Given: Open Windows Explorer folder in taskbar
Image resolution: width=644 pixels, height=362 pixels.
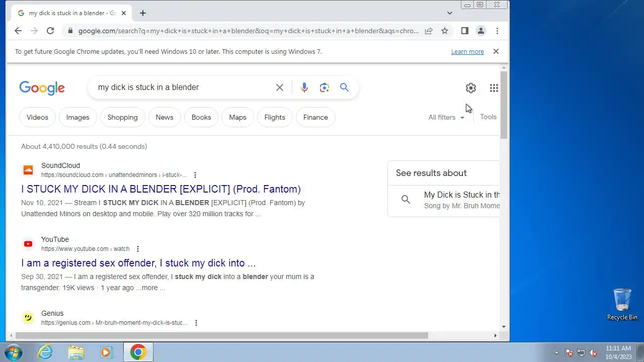Looking at the screenshot, I should [76, 352].
